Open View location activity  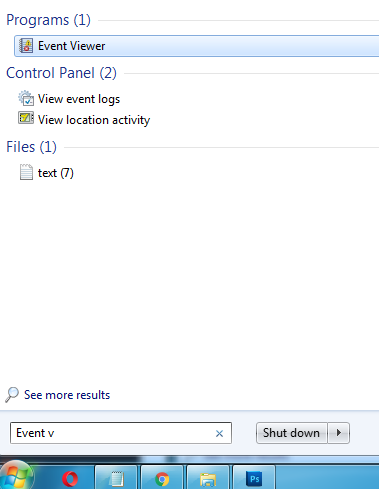[x=94, y=120]
